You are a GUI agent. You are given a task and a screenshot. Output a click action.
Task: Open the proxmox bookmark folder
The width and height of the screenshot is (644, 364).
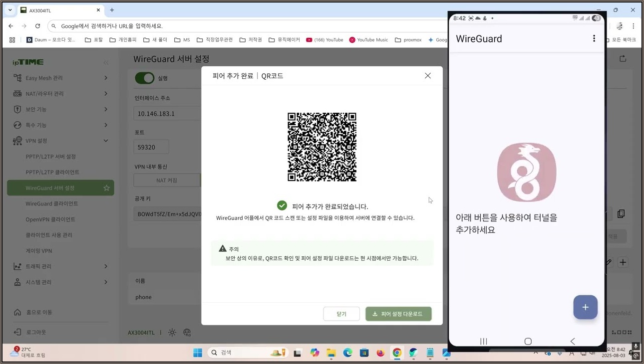point(408,40)
